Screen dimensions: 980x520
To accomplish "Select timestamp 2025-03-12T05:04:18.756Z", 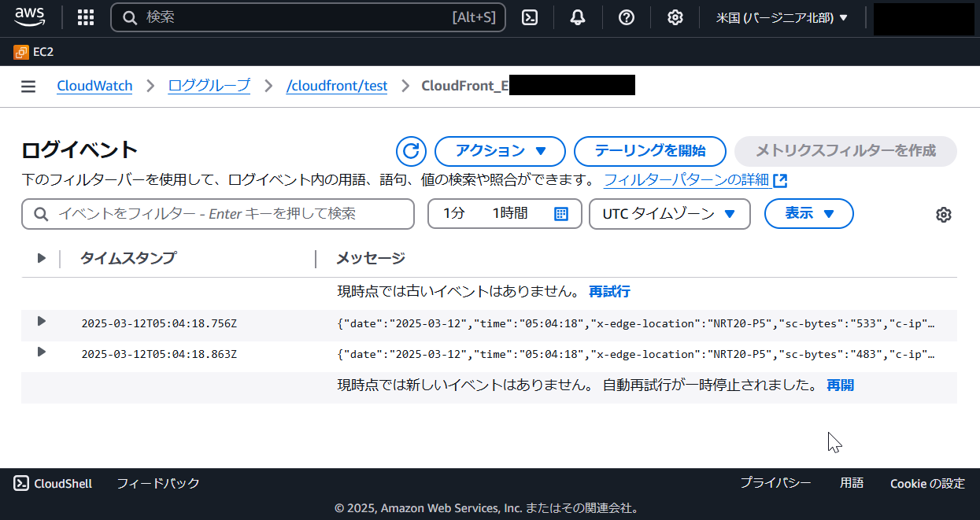I will click(159, 323).
